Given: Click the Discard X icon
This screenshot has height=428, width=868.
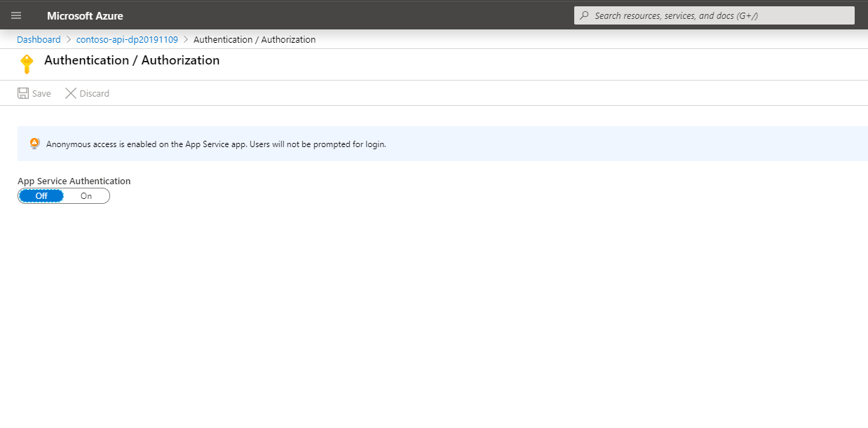Looking at the screenshot, I should point(70,92).
